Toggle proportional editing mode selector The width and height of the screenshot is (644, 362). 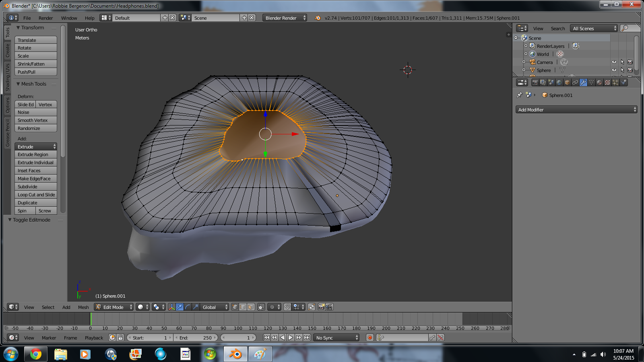click(275, 307)
